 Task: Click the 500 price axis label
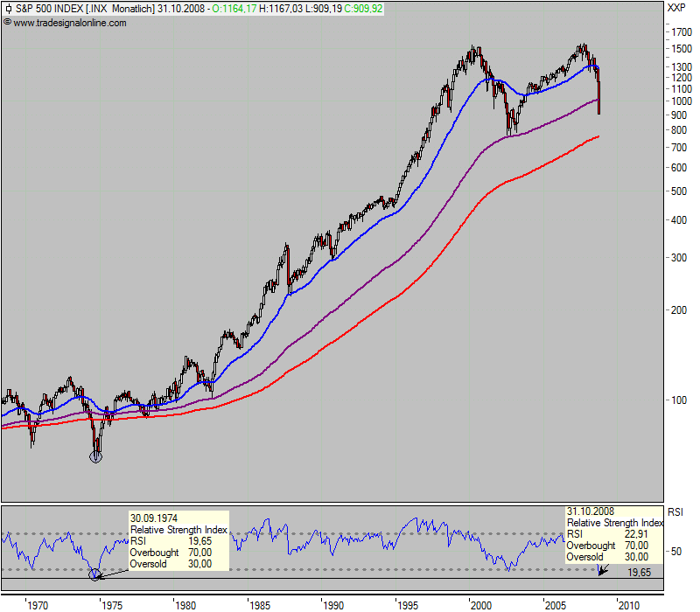679,191
